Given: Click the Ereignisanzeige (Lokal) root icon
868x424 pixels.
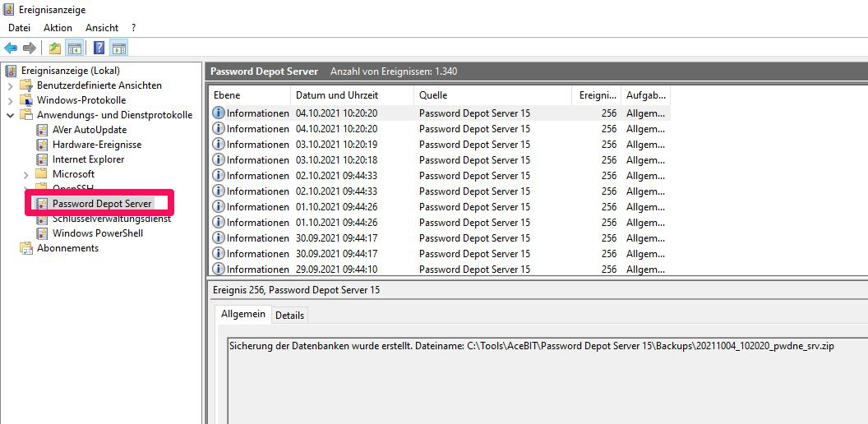Looking at the screenshot, I should coord(11,71).
